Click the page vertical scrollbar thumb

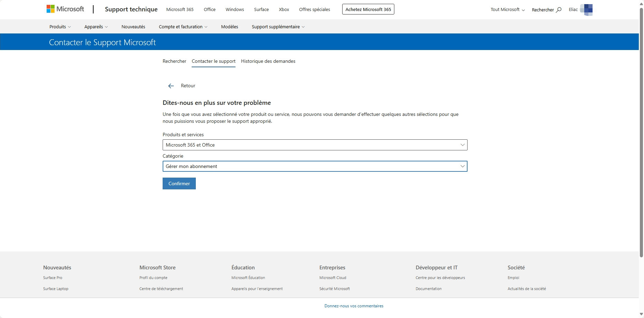pos(641,132)
